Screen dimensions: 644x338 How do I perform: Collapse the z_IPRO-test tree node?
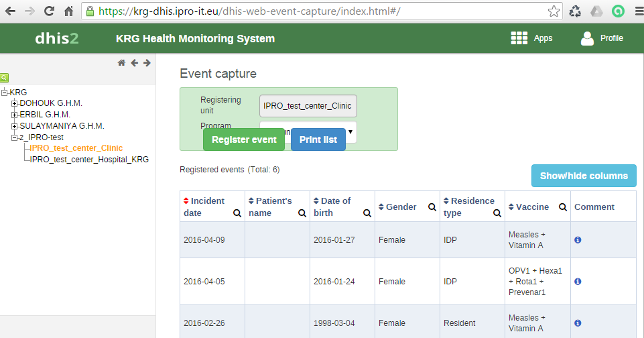click(15, 137)
